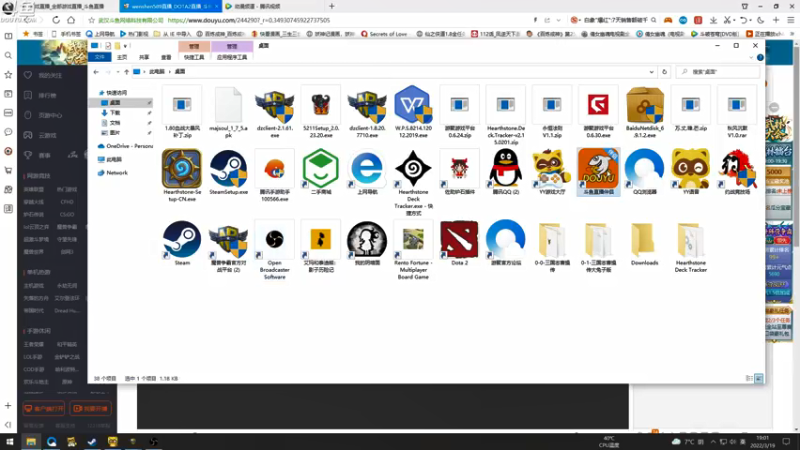This screenshot has width=800, height=450.
Task: Select the Steam shortcut icon
Action: pos(182,240)
